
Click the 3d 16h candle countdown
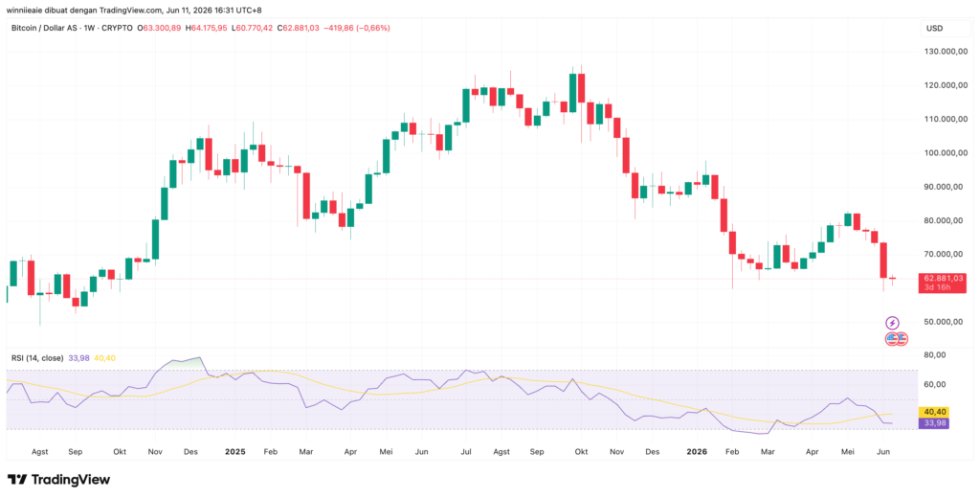[939, 287]
